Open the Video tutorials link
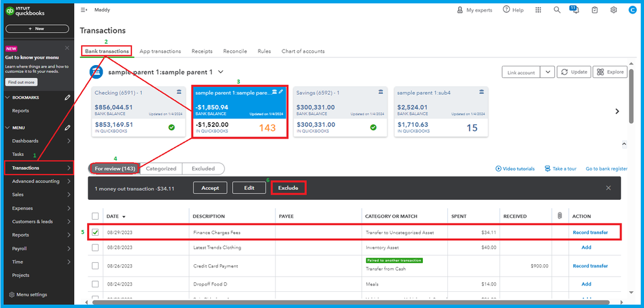This screenshot has width=644, height=308. tap(515, 168)
